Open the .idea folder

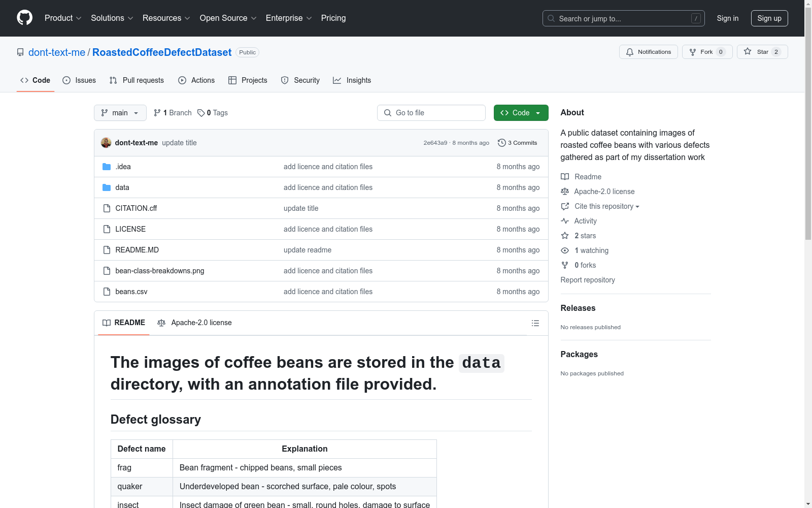(x=123, y=167)
